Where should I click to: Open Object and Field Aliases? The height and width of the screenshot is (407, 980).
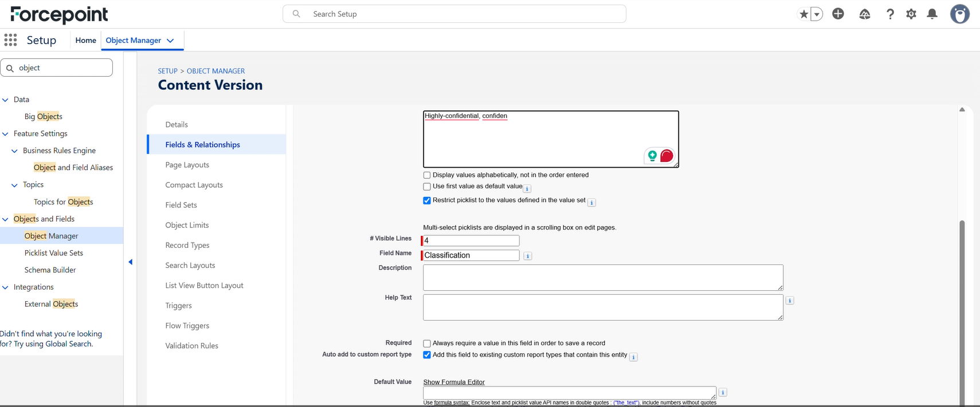(73, 167)
